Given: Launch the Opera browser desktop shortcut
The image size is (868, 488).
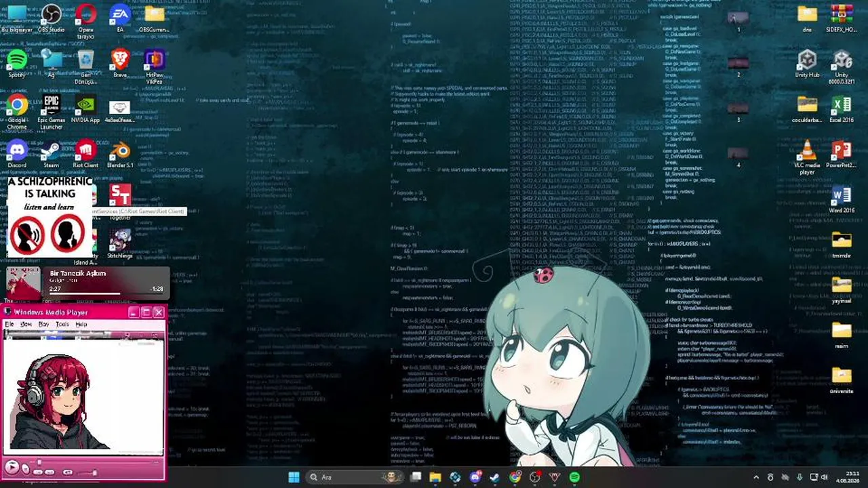Looking at the screenshot, I should (85, 22).
